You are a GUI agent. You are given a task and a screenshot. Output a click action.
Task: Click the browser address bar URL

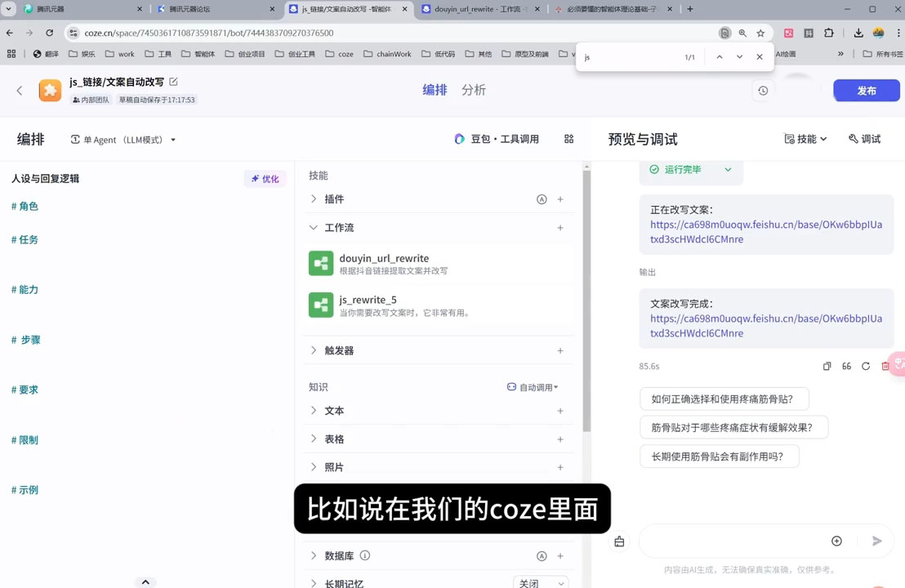point(209,33)
